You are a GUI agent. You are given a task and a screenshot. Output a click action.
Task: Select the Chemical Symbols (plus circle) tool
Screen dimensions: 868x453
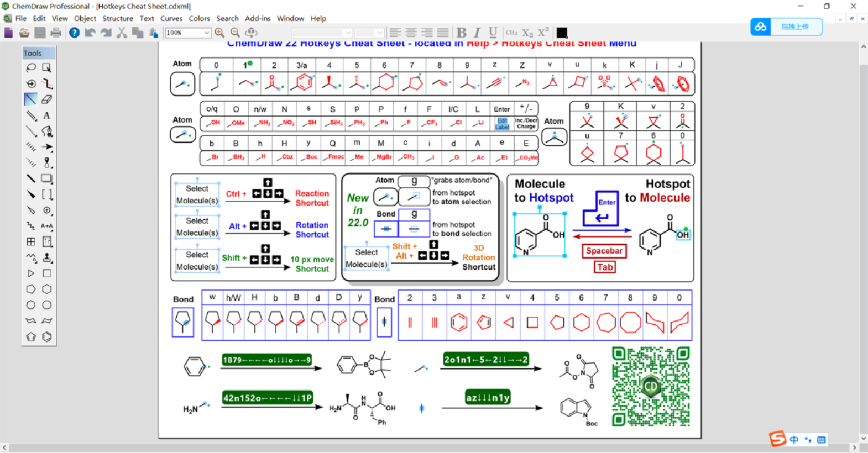pos(47,210)
